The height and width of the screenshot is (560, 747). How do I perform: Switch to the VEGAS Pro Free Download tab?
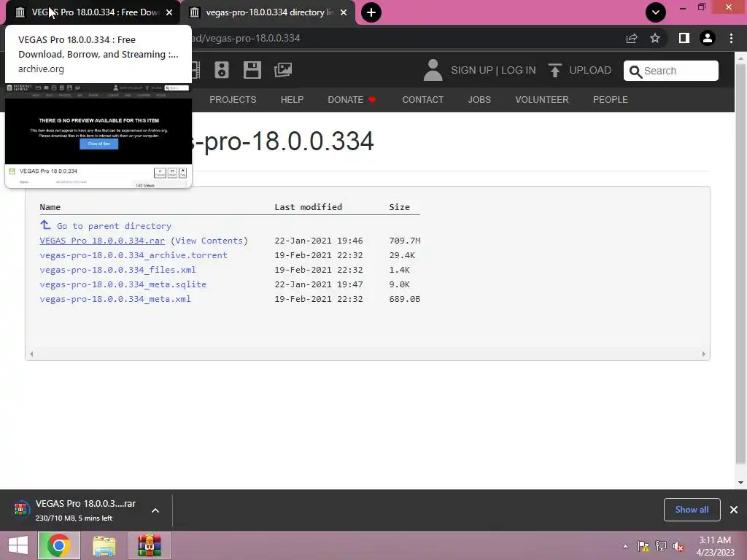[x=93, y=12]
